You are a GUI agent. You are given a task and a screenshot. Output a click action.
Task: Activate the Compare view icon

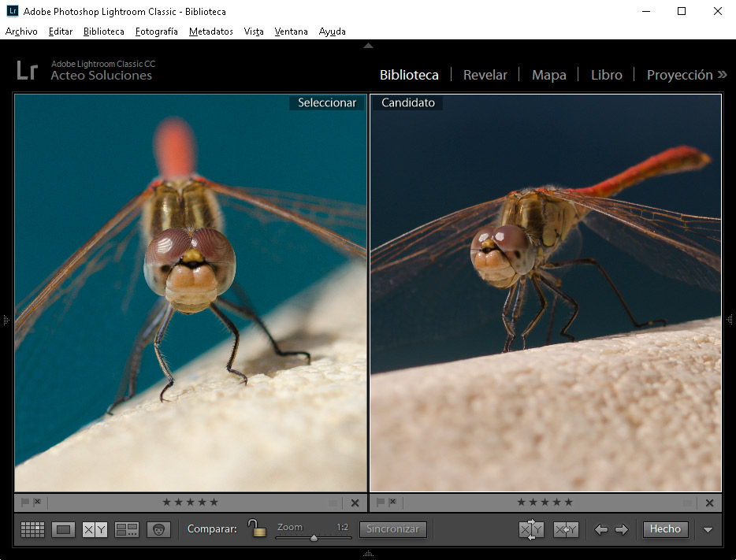click(95, 529)
